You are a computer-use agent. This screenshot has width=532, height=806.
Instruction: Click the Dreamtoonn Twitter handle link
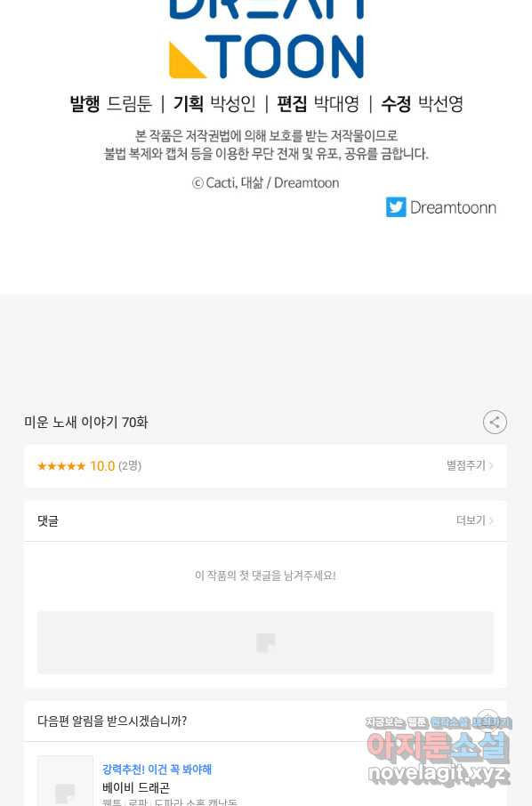453,207
